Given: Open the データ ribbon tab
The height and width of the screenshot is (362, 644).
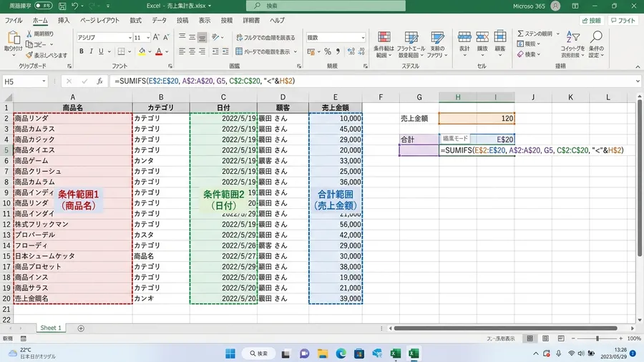Looking at the screenshot, I should click(x=159, y=20).
